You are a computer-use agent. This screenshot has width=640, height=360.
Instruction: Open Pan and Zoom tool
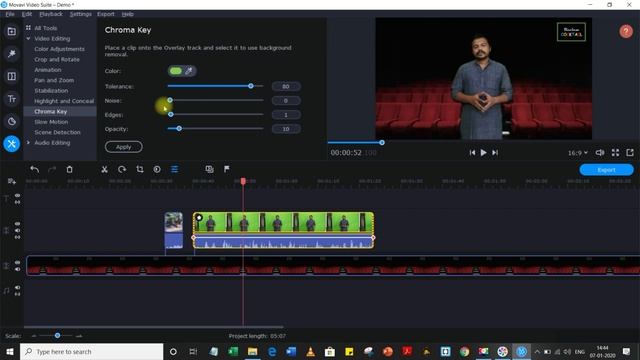point(54,80)
